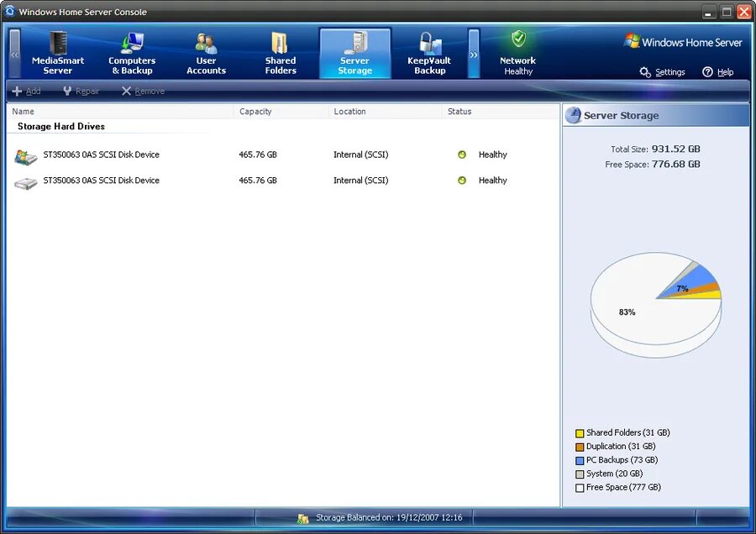Maximize the console window
This screenshot has height=534, width=756.
(x=726, y=12)
